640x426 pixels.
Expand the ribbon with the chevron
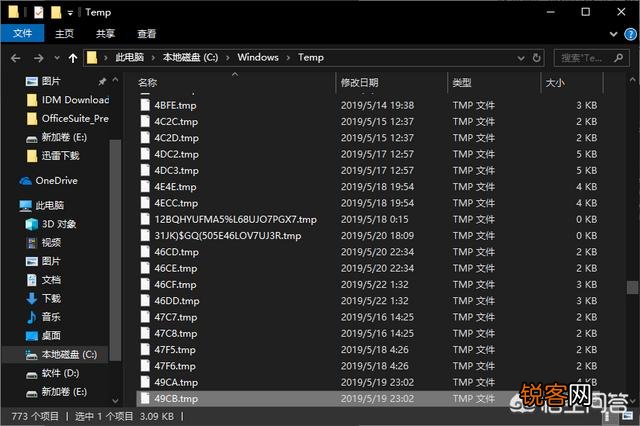point(613,34)
